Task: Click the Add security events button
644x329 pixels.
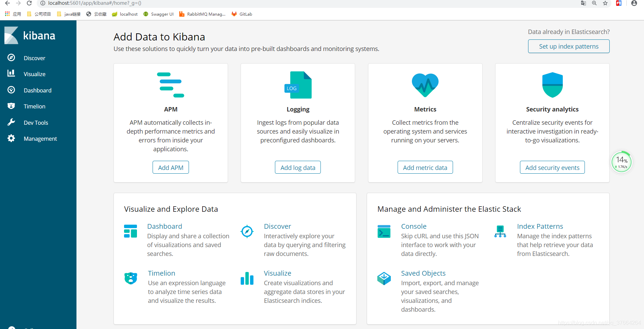Action: (x=552, y=167)
